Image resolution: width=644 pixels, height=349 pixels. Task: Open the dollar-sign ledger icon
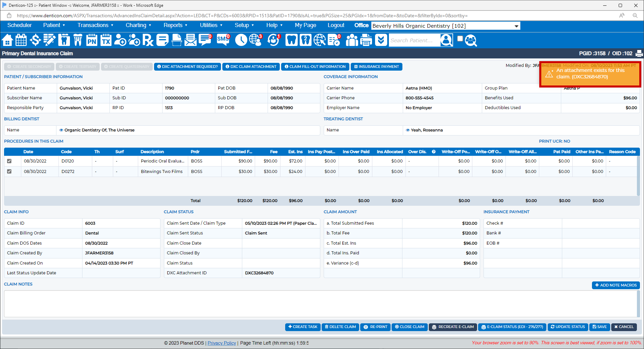[x=35, y=40]
